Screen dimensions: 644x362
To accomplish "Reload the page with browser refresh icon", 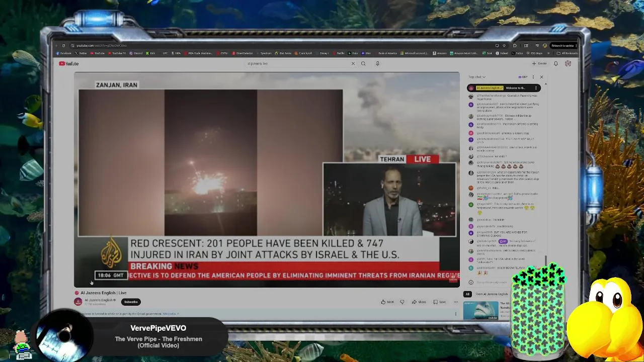I will 63,45.
